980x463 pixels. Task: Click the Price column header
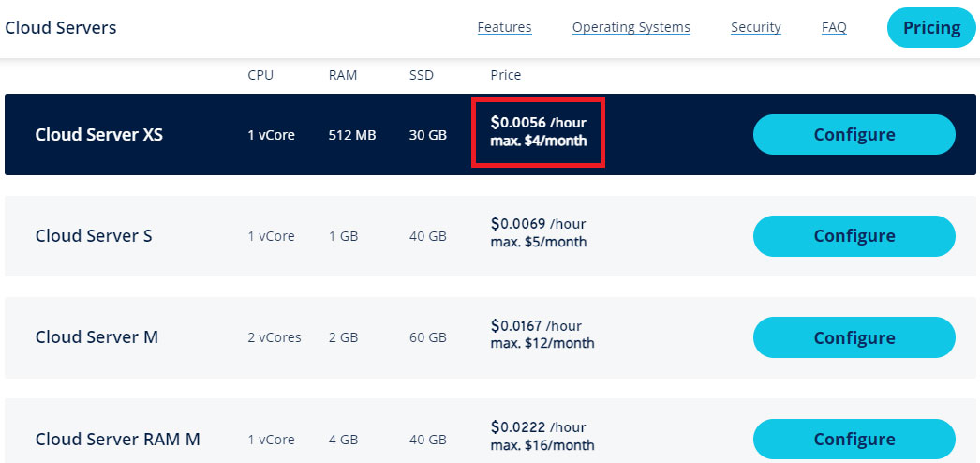506,75
